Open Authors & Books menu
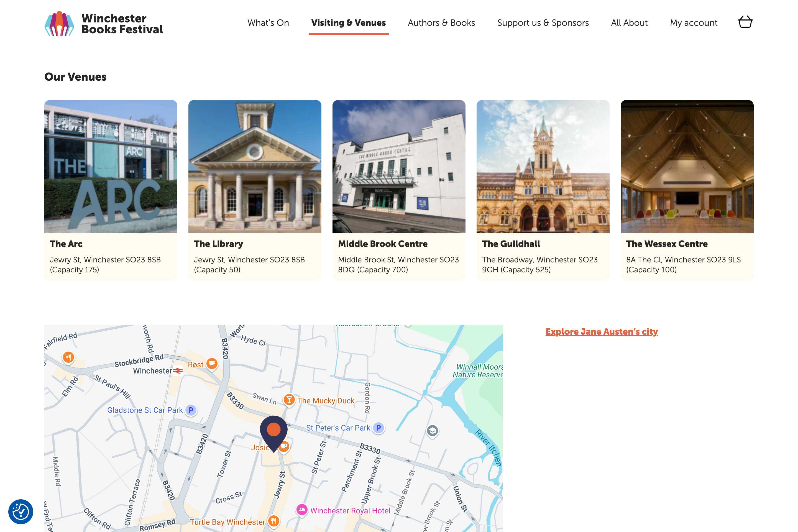Image resolution: width=798 pixels, height=532 pixels. pyautogui.click(x=441, y=23)
